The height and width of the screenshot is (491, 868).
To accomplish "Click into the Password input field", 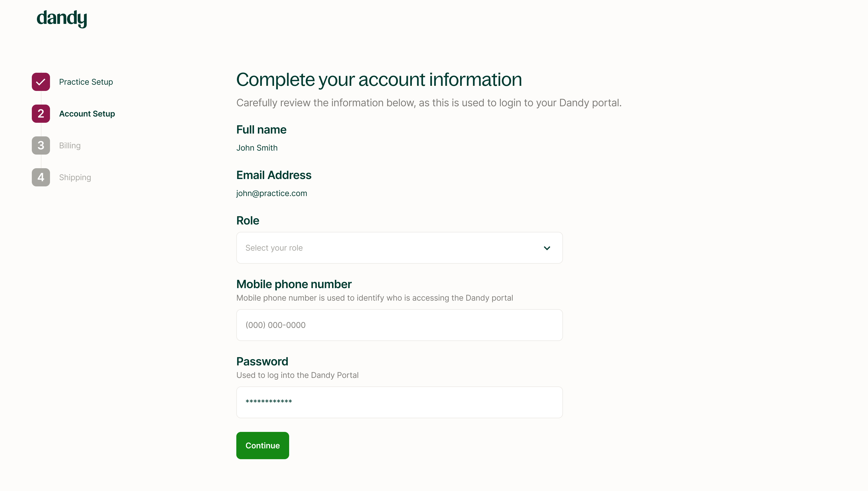I will pyautogui.click(x=399, y=402).
